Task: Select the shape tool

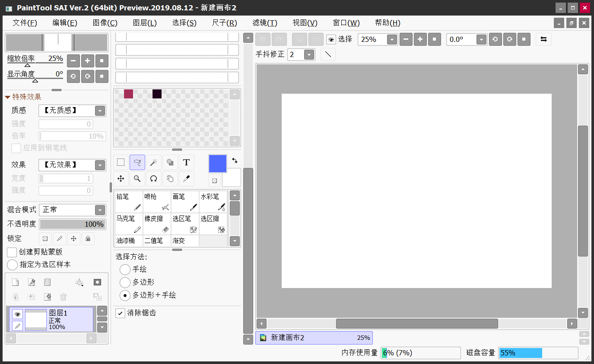Action: [x=170, y=162]
